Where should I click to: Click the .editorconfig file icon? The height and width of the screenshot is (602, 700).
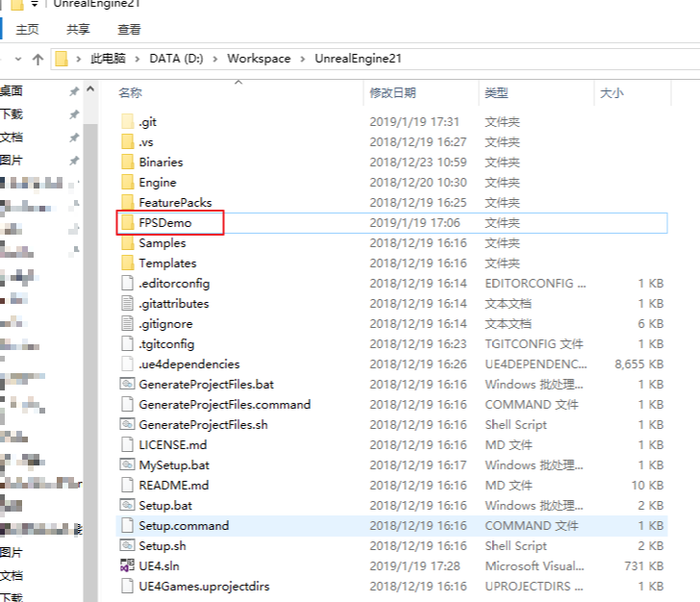[x=128, y=283]
